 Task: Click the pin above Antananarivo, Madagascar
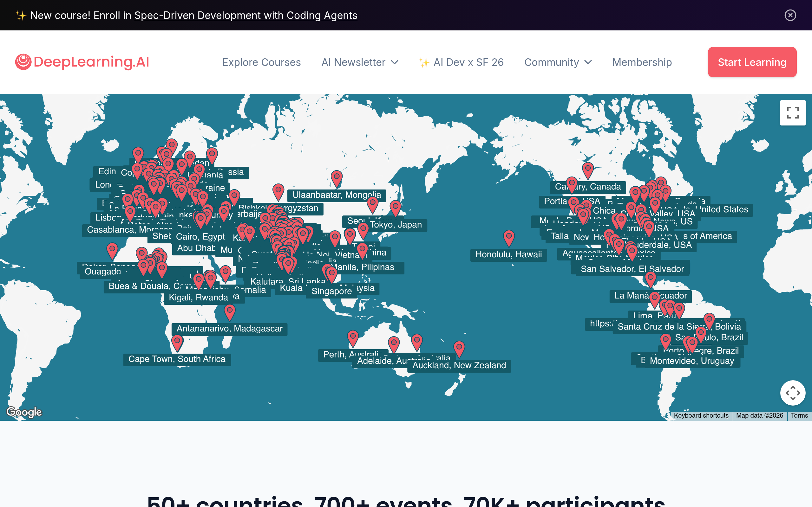coord(230,311)
